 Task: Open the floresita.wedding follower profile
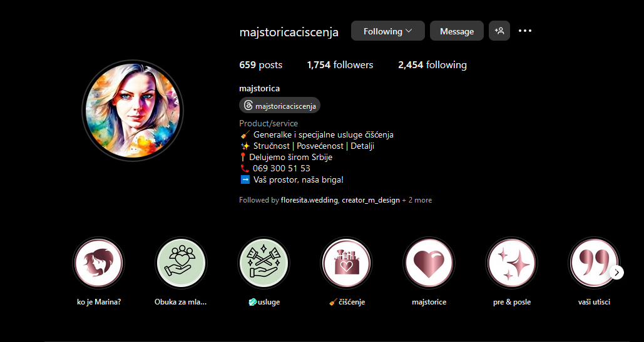coord(310,200)
